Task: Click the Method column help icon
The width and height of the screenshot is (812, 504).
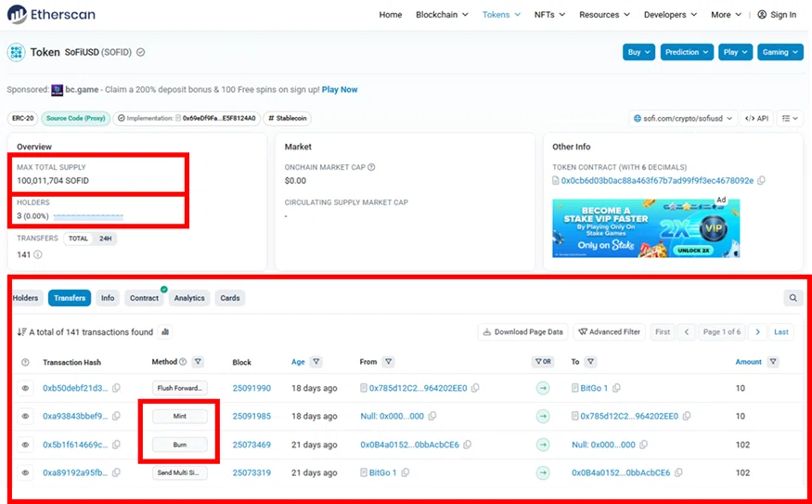Action: click(183, 362)
